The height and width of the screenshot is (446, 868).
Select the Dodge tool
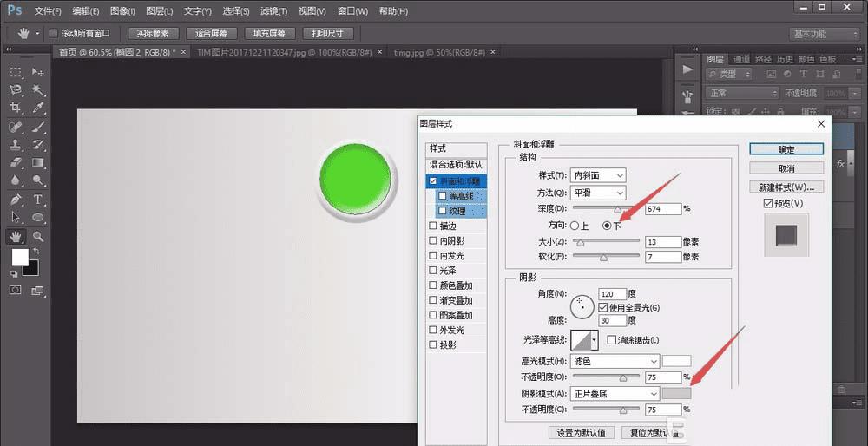tap(37, 180)
